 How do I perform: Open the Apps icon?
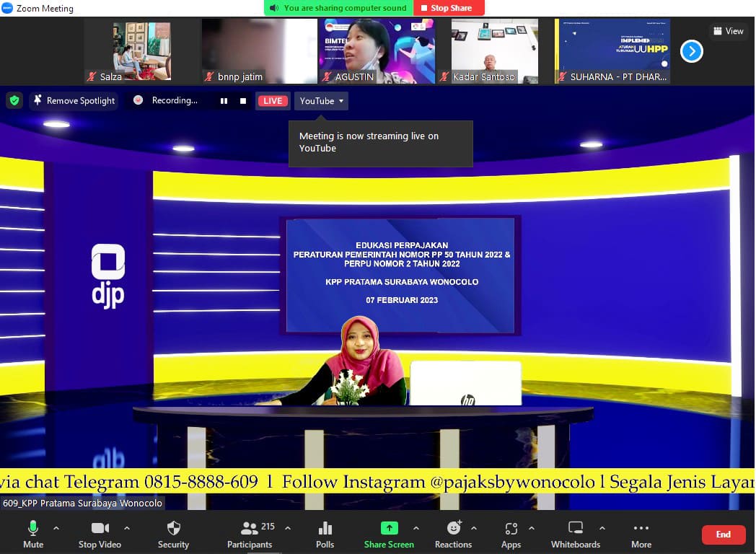coord(511,534)
